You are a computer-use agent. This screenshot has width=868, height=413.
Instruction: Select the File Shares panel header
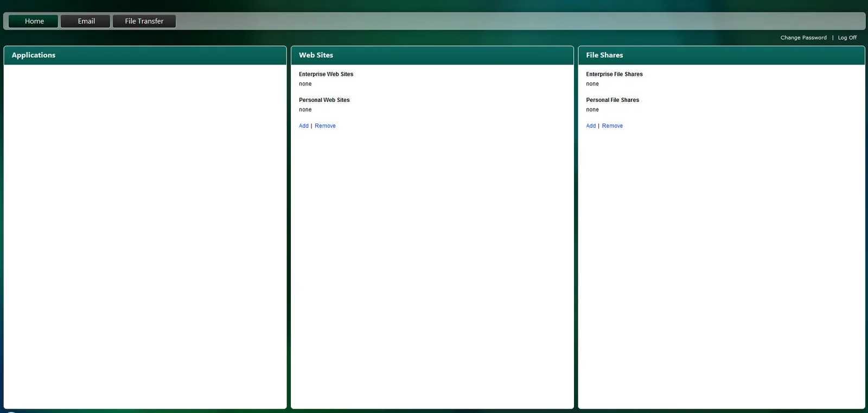721,55
